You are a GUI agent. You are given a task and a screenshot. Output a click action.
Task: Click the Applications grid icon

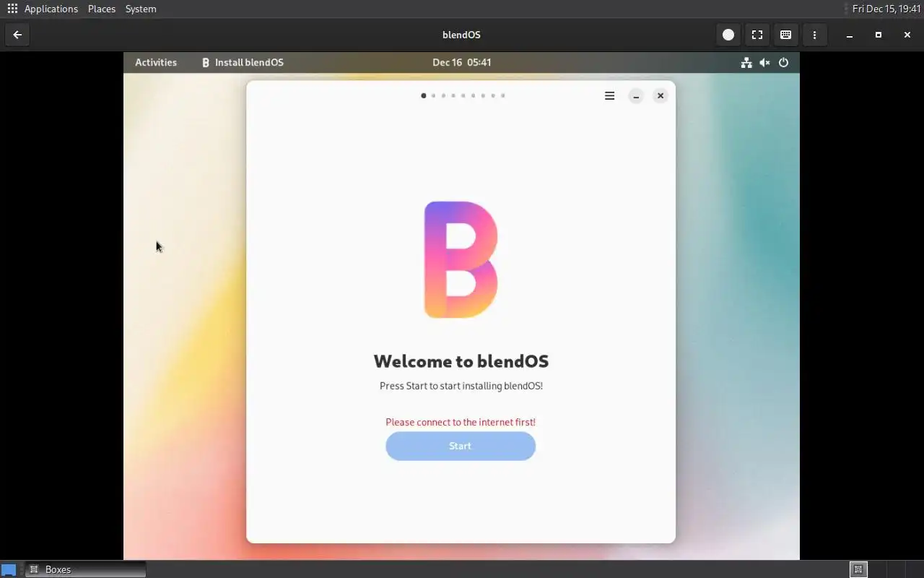tap(12, 9)
